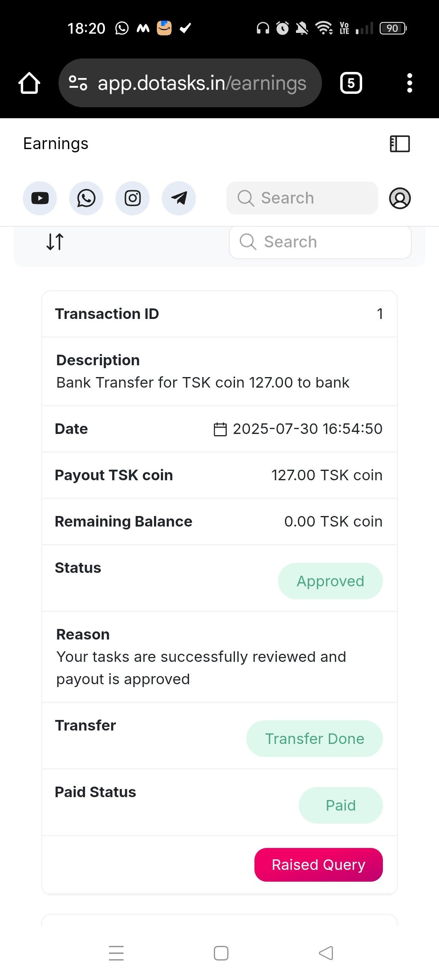Open the user profile avatar icon

click(400, 198)
